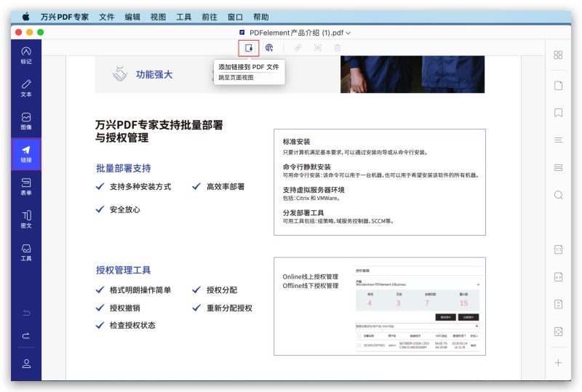Click the 标准安装 text
Image resolution: width=582 pixels, height=392 pixels.
[x=296, y=141]
